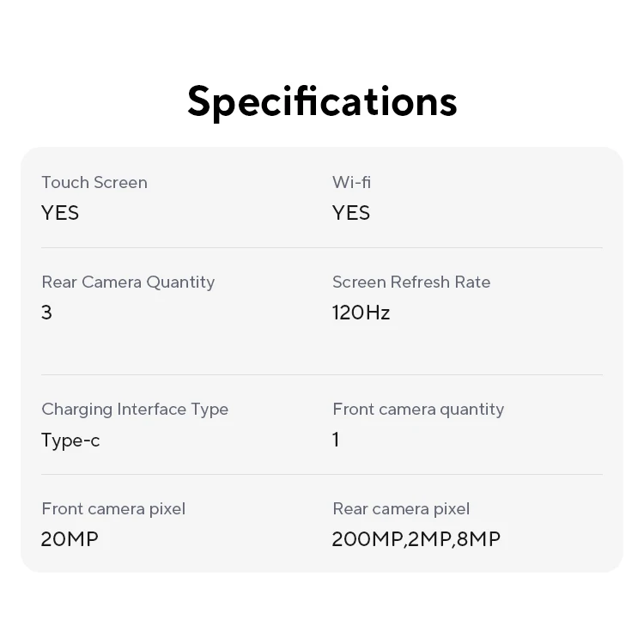Screen dimensions: 644x644
Task: Select the Type-c value
Action: click(x=70, y=440)
